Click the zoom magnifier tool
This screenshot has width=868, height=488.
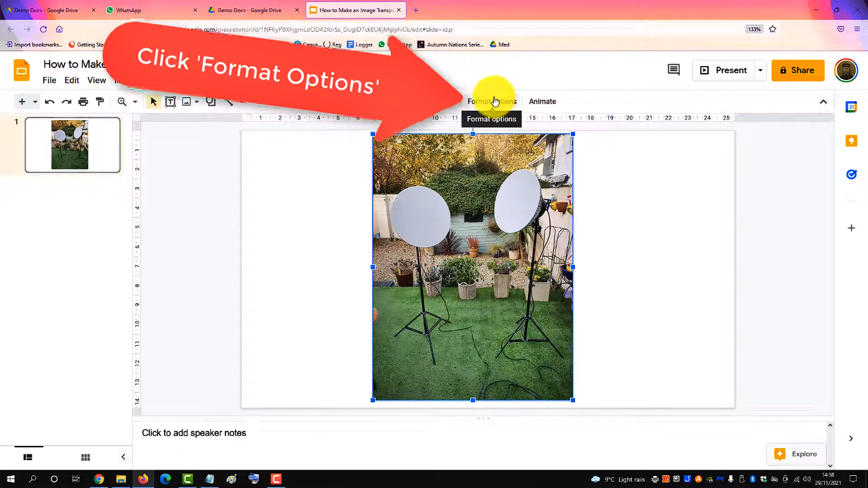[x=122, y=102]
